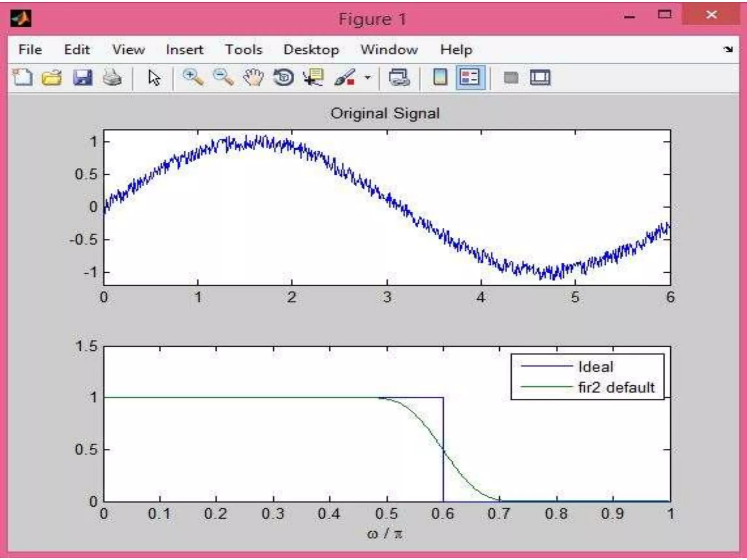Select the Zoom In magnifier tool
Image resolution: width=747 pixels, height=560 pixels.
pos(193,78)
